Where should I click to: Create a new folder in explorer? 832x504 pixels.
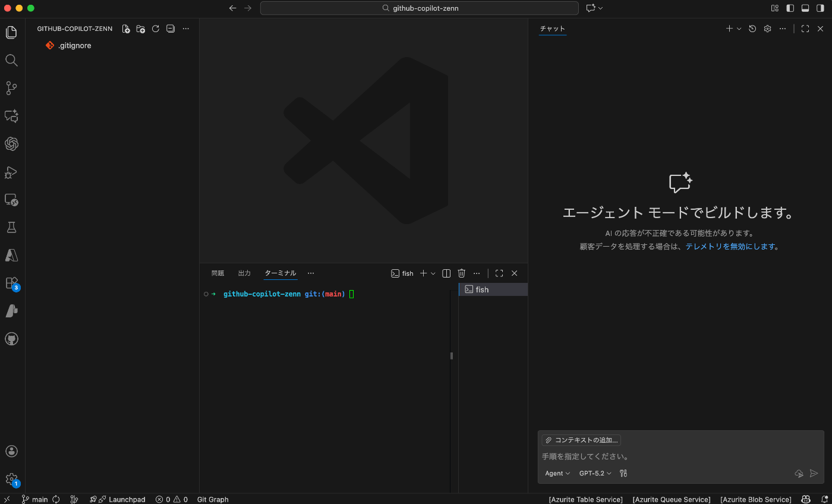pos(141,29)
